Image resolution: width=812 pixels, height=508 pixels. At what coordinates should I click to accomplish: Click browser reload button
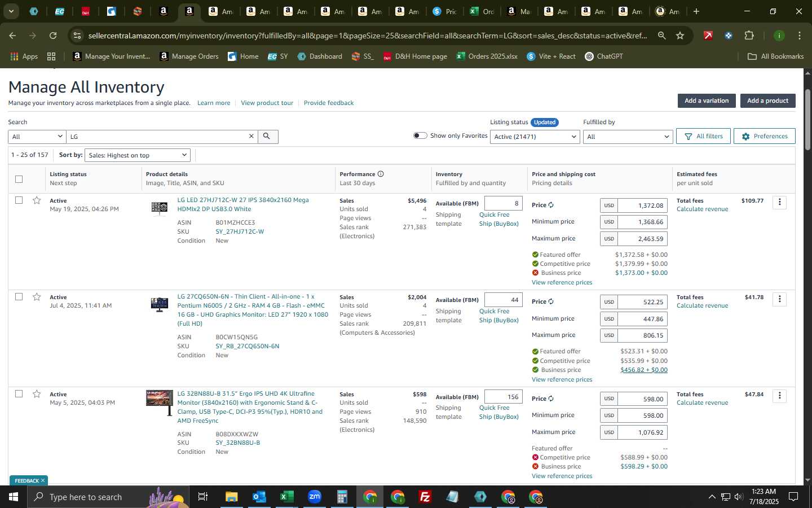click(53, 36)
